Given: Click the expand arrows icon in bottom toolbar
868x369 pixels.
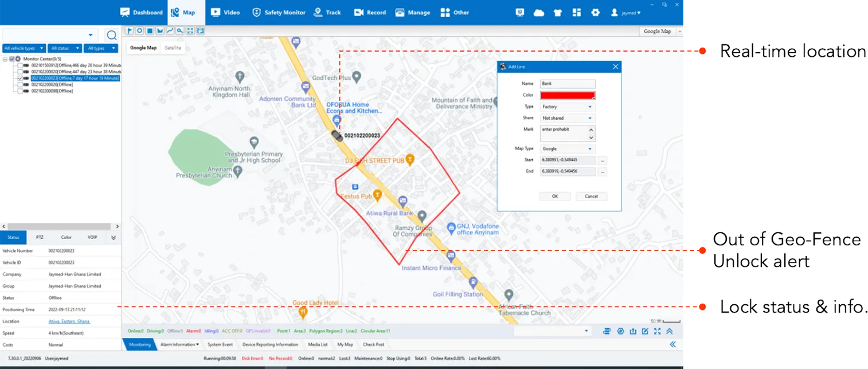Looking at the screenshot, I should [657, 331].
